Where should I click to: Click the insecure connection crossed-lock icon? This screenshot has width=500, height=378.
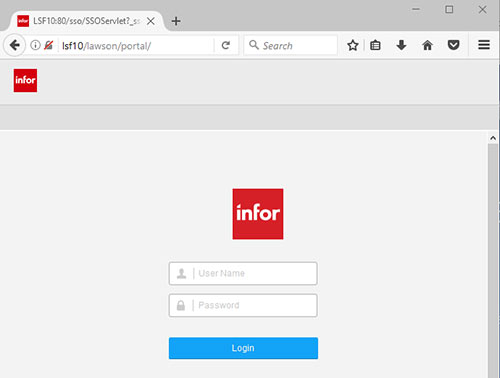pyautogui.click(x=49, y=45)
